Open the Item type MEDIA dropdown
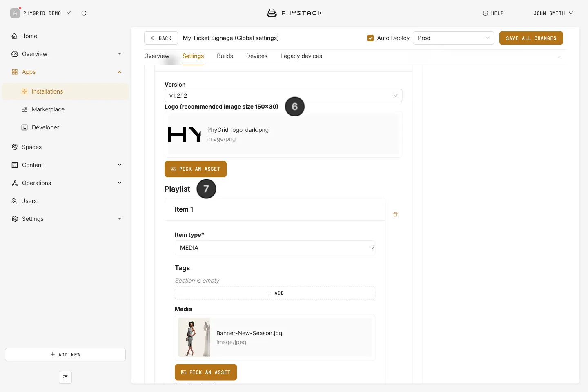Viewport: 588px width, 392px height. [x=275, y=248]
